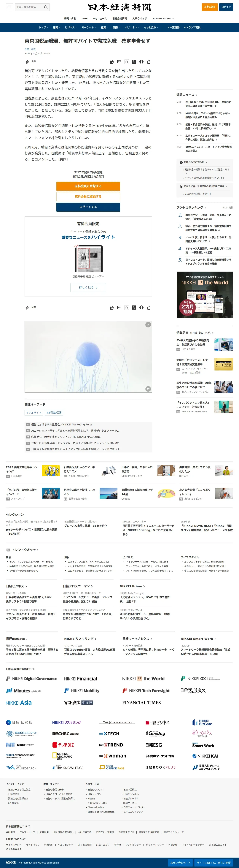This screenshot has height=868, width=239.
Task: Close the blue sphere advertisement
Action: click(x=148, y=324)
